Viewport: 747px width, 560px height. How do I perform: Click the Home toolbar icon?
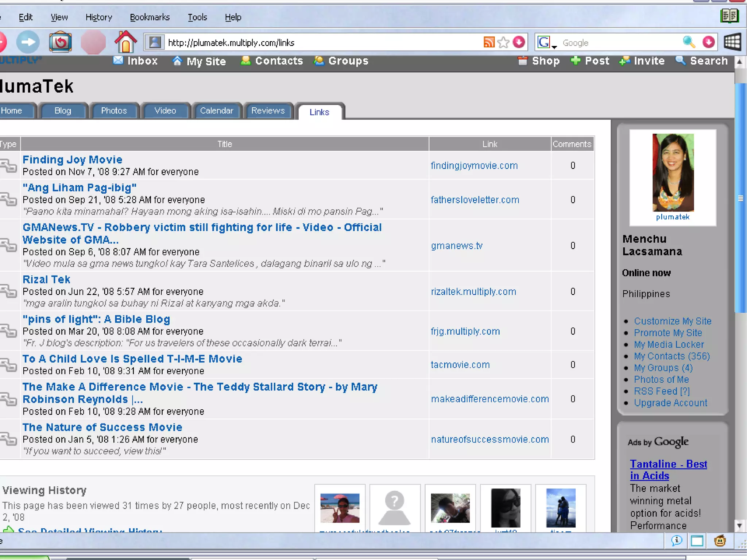coord(125,42)
